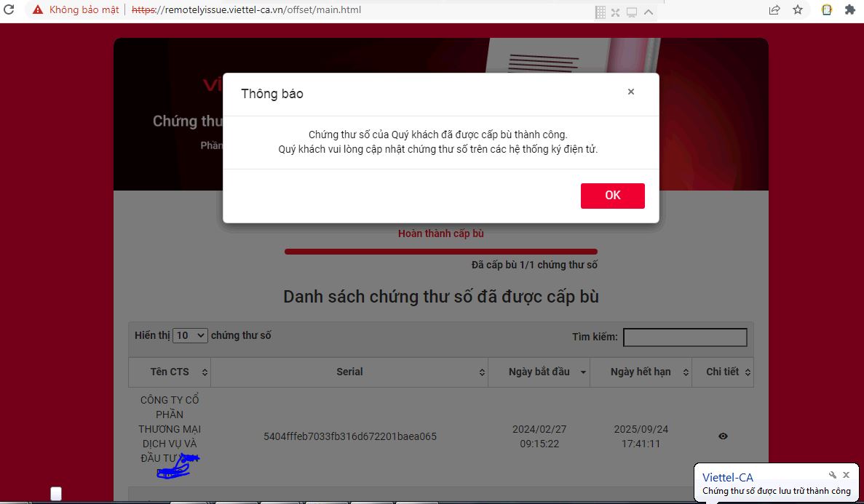864x504 pixels.
Task: Share this page via the share icon
Action: coord(774,10)
